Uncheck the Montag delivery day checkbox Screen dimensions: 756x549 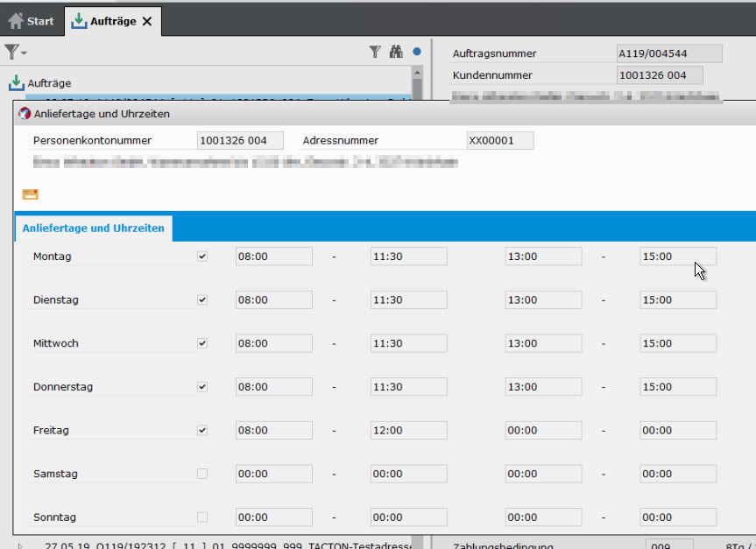202,257
